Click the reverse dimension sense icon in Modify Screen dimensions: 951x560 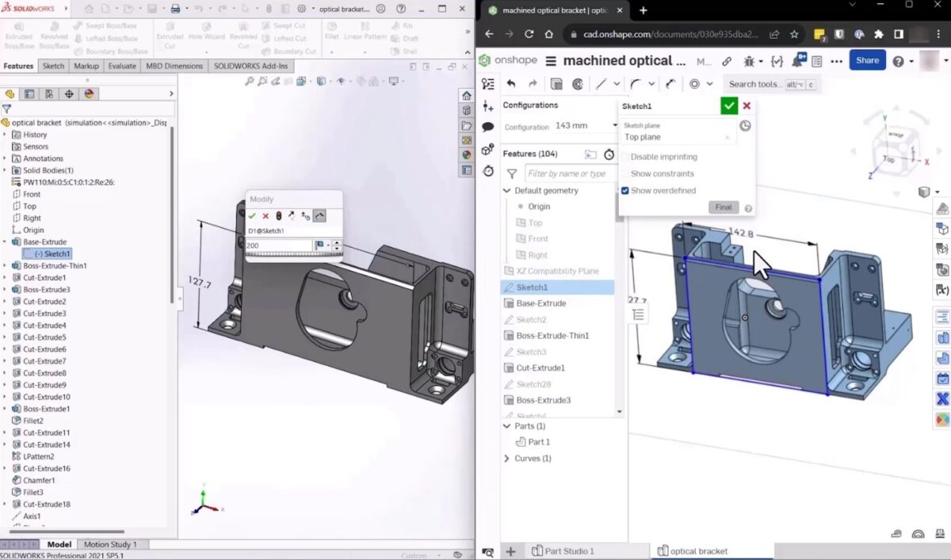(292, 215)
